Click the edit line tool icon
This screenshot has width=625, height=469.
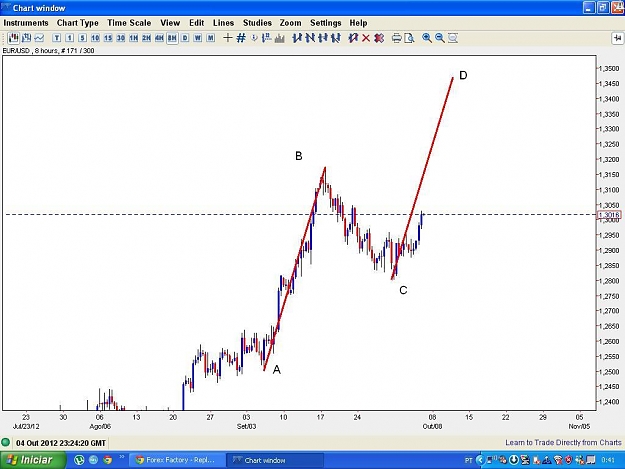353,38
